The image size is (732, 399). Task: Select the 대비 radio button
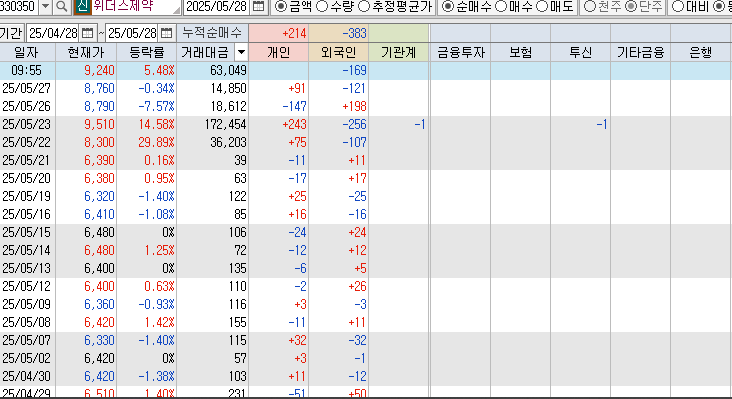click(678, 7)
